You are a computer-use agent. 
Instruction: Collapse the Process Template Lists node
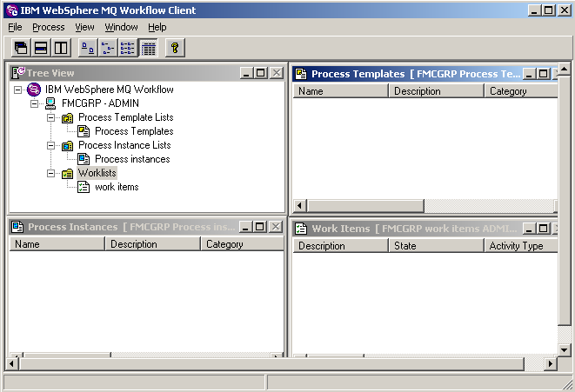pos(51,117)
